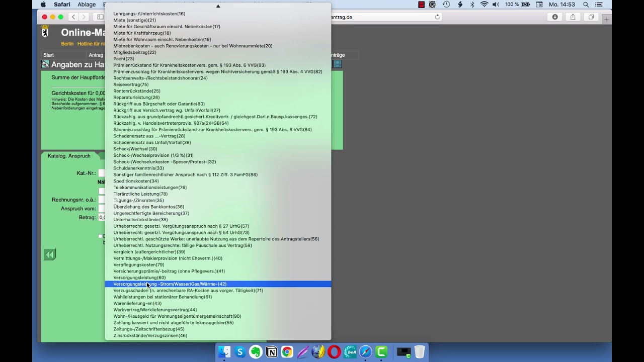Click the clock showing Mo. 14:53
Image resolution: width=644 pixels, height=362 pixels.
[562, 5]
